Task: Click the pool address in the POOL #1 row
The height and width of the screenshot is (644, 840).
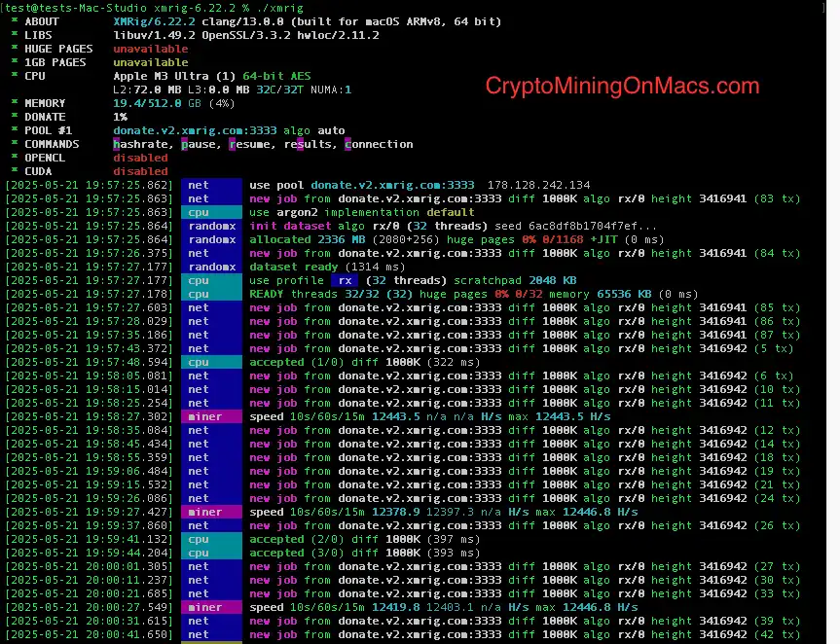Action: pos(195,130)
